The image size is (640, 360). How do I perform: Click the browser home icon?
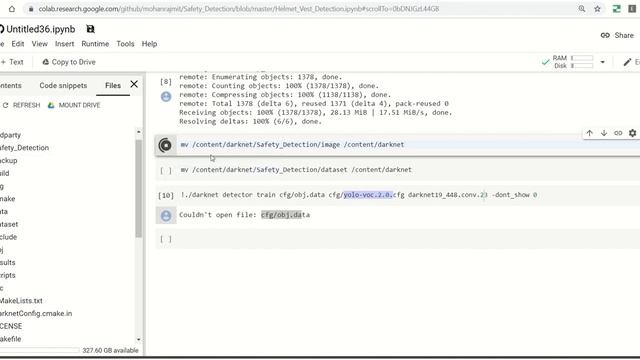coord(12,9)
